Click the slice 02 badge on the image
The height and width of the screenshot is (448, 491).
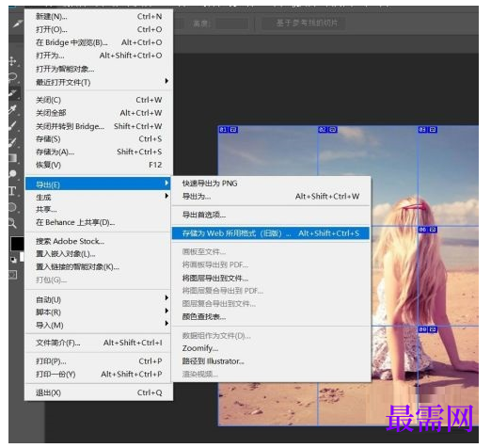tap(327, 130)
